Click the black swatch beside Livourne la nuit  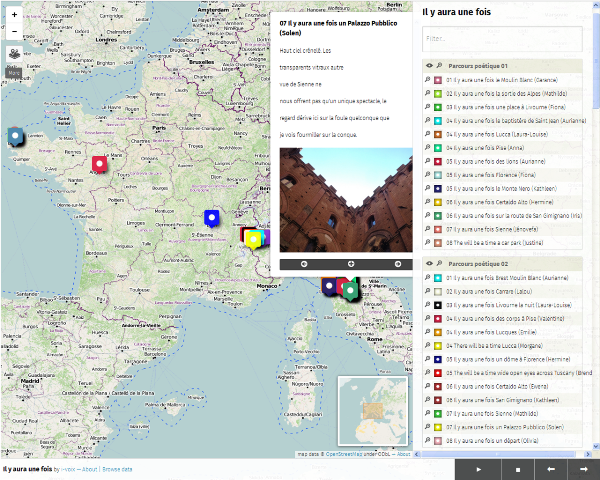coord(438,305)
